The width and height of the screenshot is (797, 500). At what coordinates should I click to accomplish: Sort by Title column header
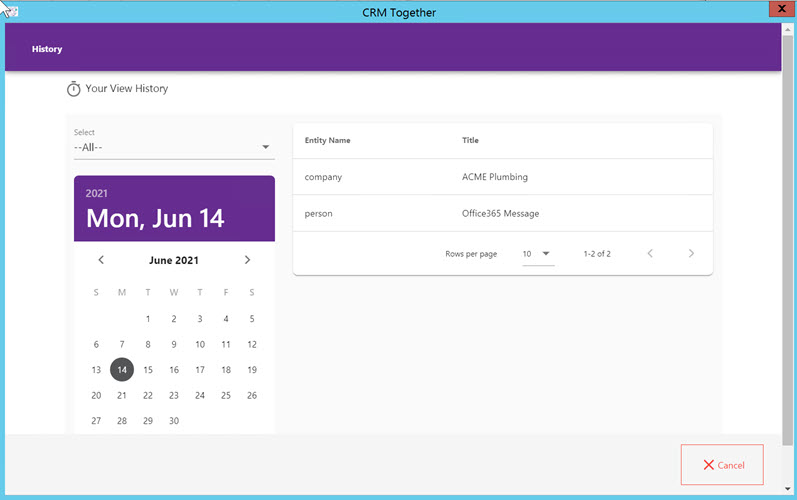(x=470, y=140)
